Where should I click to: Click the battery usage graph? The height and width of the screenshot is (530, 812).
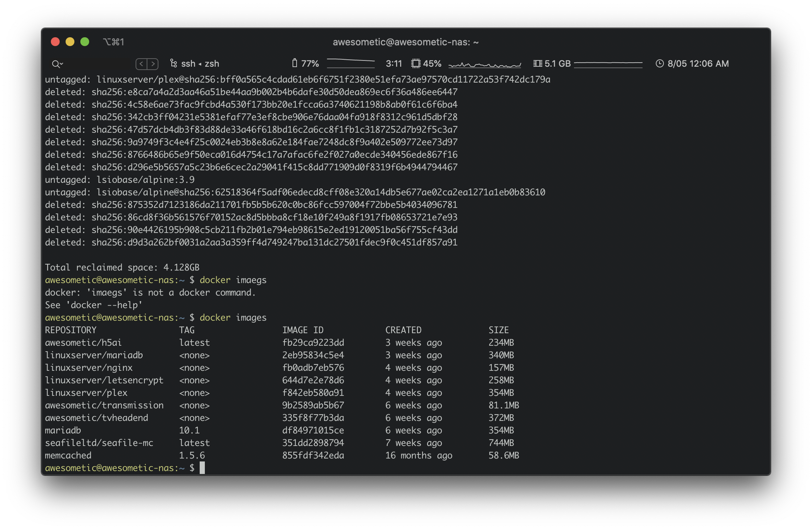pyautogui.click(x=350, y=63)
